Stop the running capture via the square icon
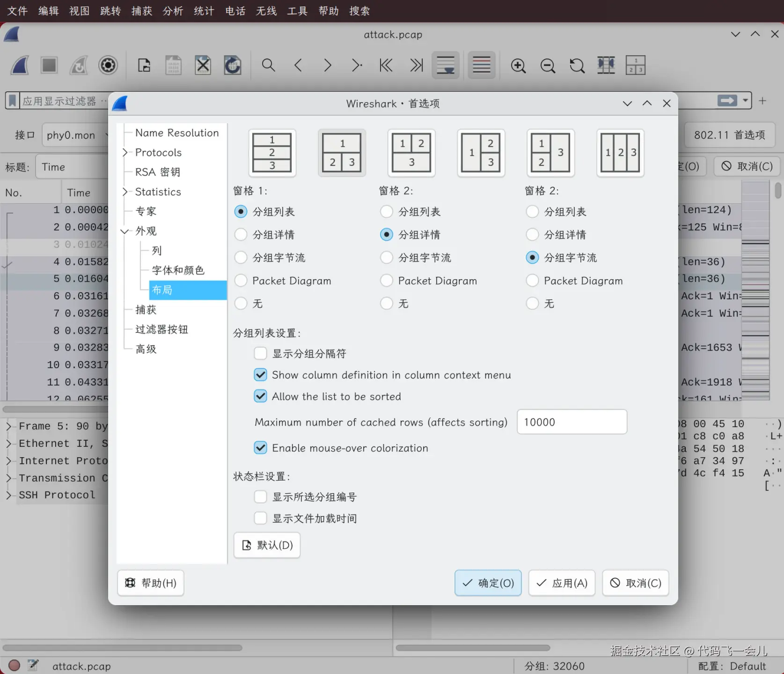This screenshot has height=674, width=784. (49, 65)
